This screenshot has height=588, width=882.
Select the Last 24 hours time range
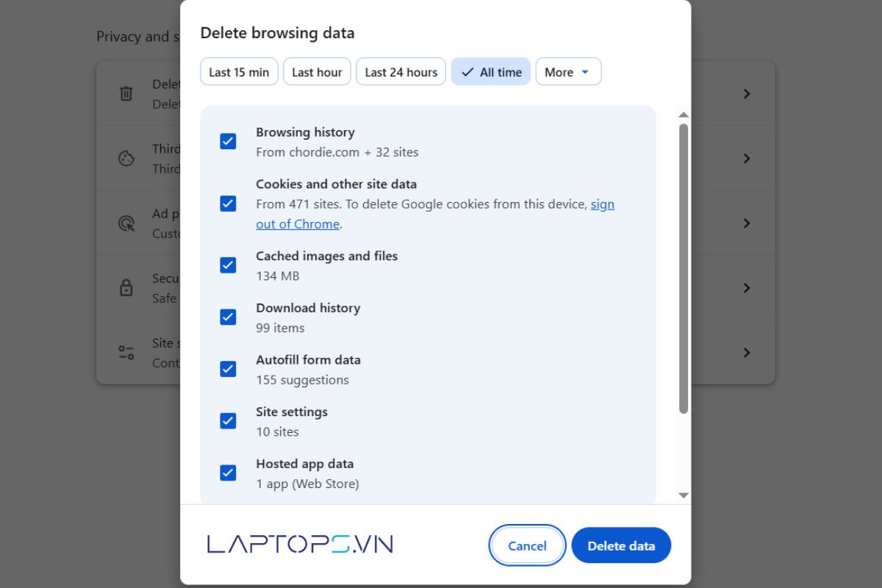[401, 72]
